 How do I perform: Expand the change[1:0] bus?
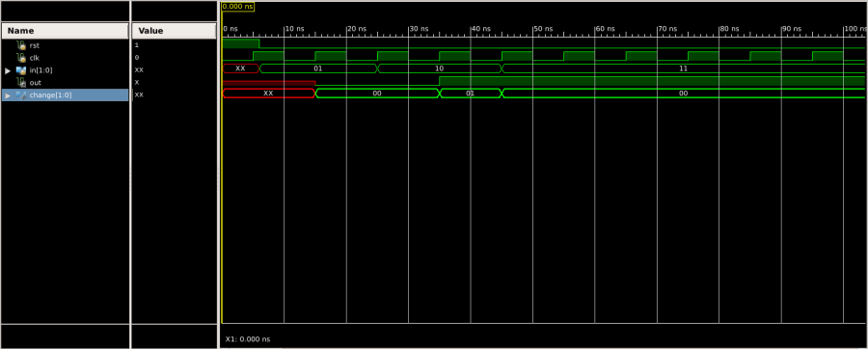(8, 95)
